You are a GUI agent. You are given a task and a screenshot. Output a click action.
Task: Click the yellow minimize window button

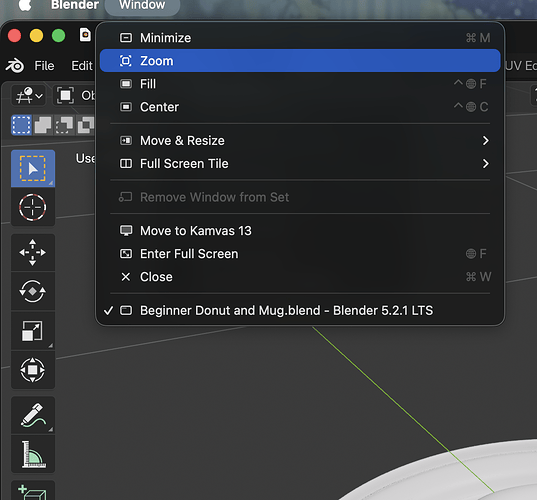point(36,36)
